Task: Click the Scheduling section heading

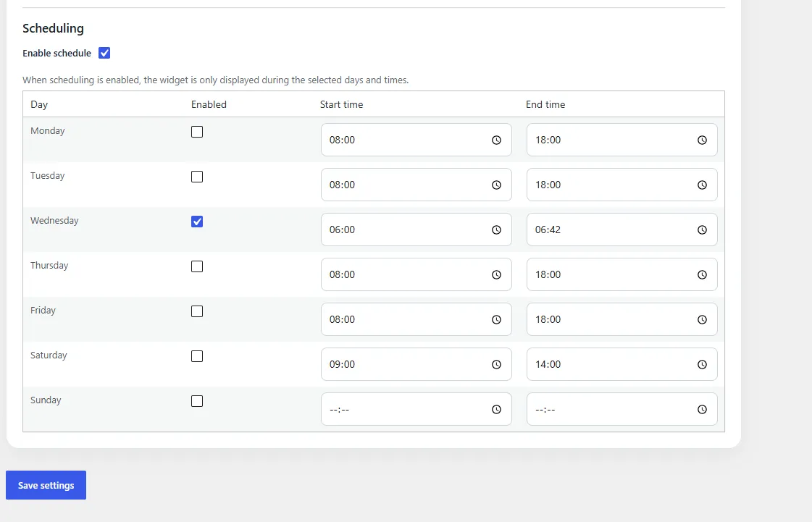Action: (53, 28)
